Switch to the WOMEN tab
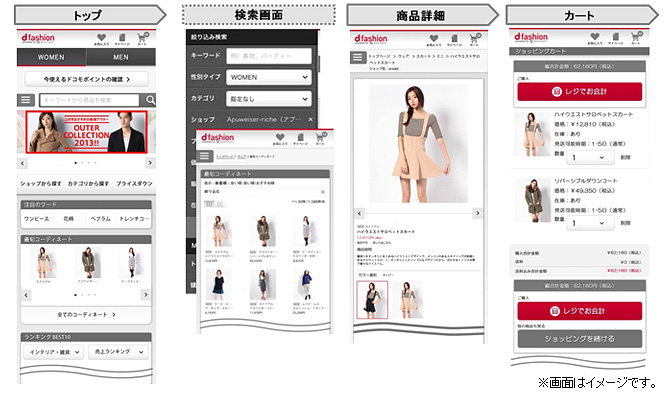The height and width of the screenshot is (393, 672). (x=51, y=57)
